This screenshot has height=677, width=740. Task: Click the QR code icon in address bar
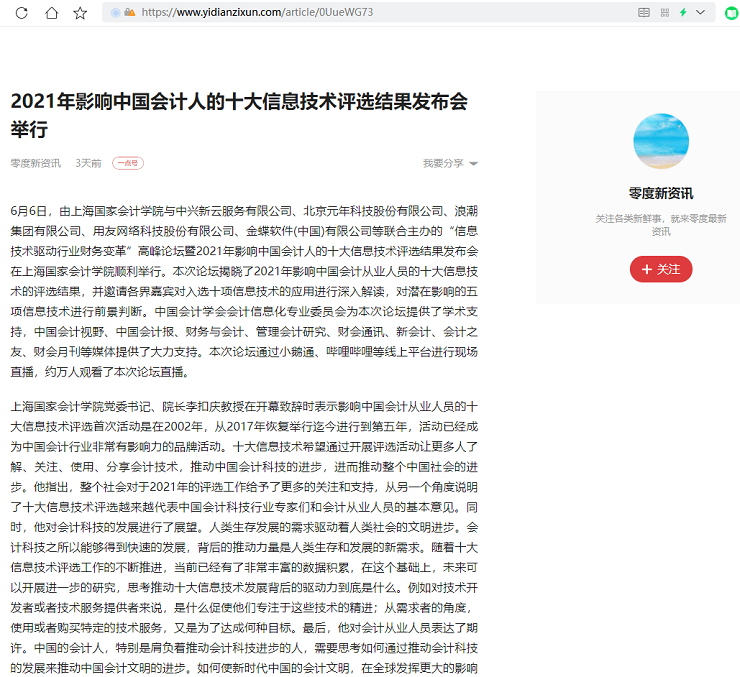(664, 12)
